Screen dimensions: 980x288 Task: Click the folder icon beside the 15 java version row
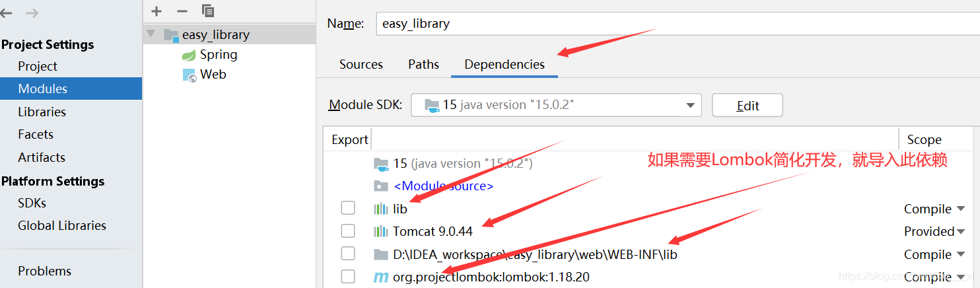tap(381, 163)
